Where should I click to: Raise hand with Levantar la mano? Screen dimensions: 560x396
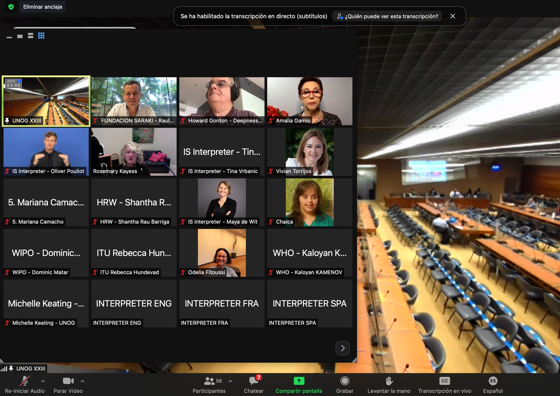(x=389, y=385)
